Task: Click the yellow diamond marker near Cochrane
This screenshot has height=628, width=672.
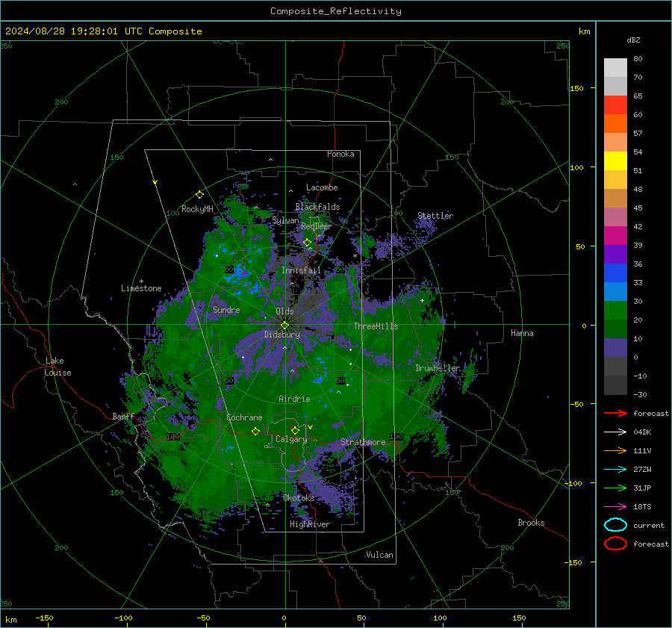Action: 256,431
